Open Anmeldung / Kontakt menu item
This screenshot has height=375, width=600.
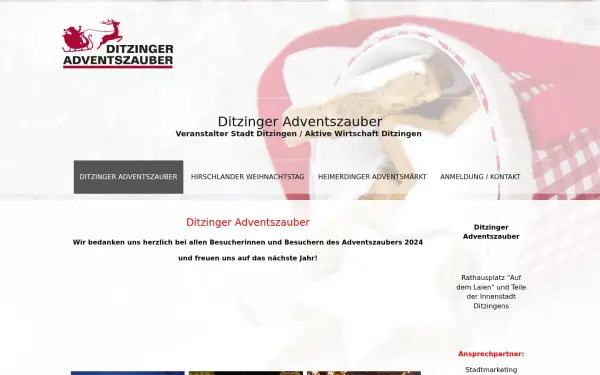480,177
